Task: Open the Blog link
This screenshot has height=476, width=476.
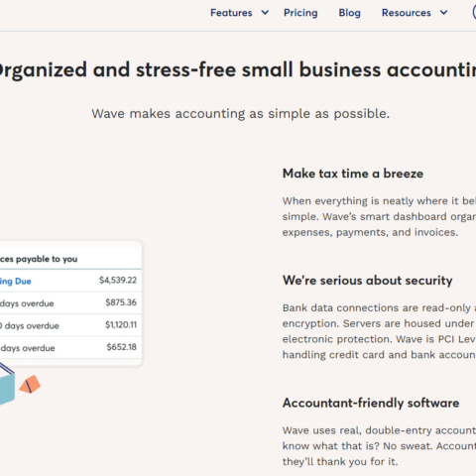Action: (x=349, y=13)
